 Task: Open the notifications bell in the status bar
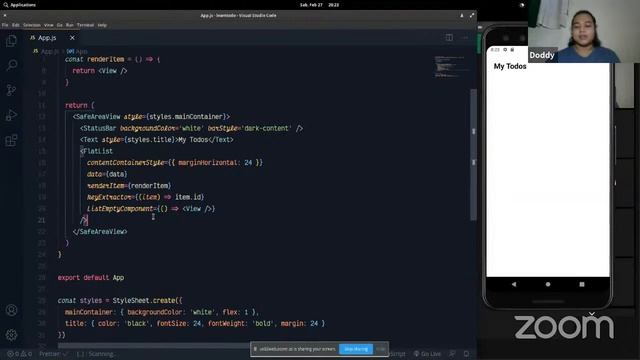[467, 354]
